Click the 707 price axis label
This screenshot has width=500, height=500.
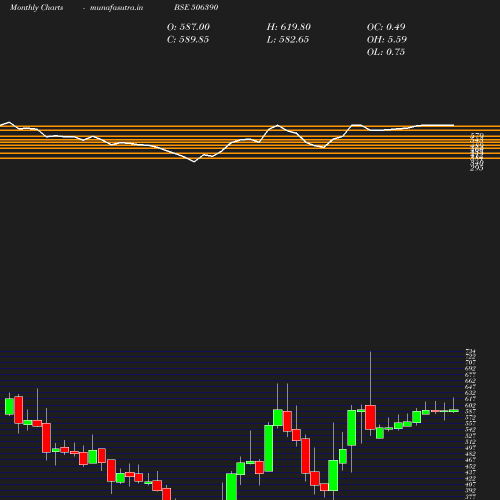[470, 362]
